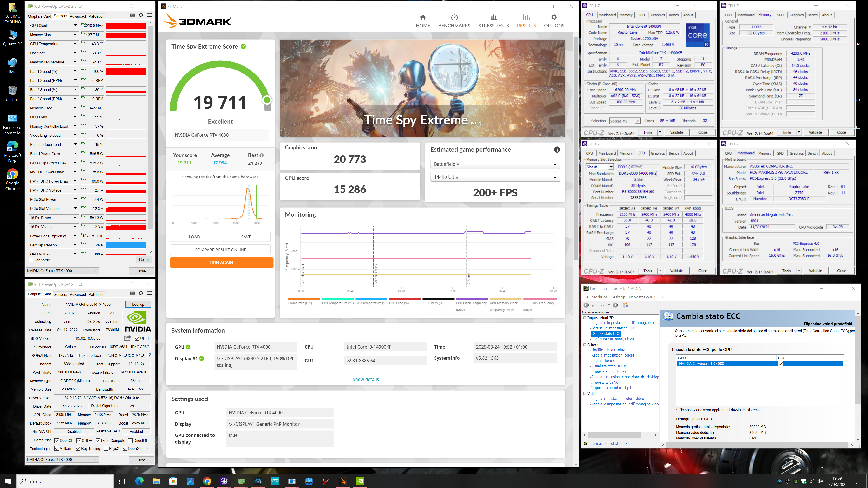This screenshot has width=868, height=488.
Task: Open Windows Security shield in system tray
Action: click(804, 481)
